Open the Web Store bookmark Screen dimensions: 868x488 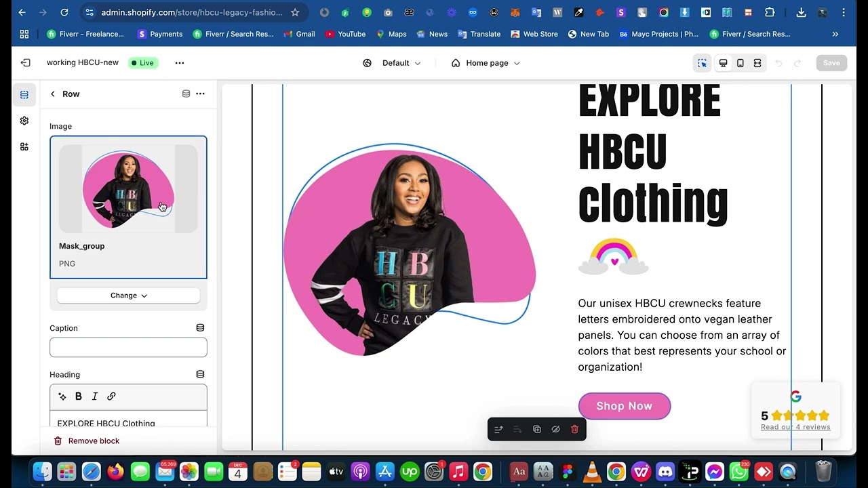pos(534,34)
